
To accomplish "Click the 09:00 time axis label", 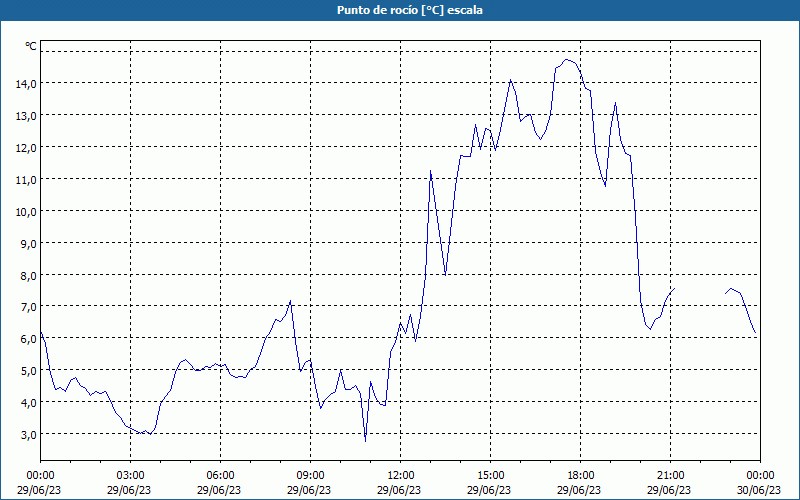I will 310,476.
